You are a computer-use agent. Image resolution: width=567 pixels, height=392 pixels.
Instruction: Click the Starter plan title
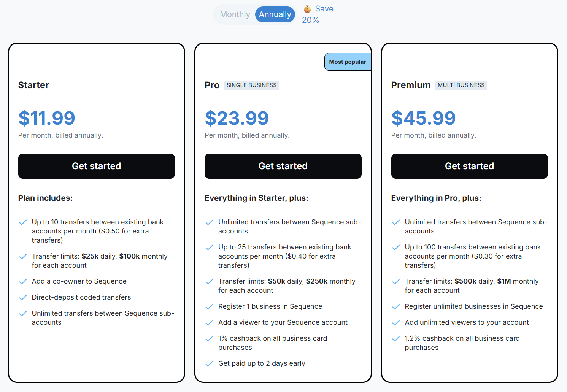tap(33, 85)
